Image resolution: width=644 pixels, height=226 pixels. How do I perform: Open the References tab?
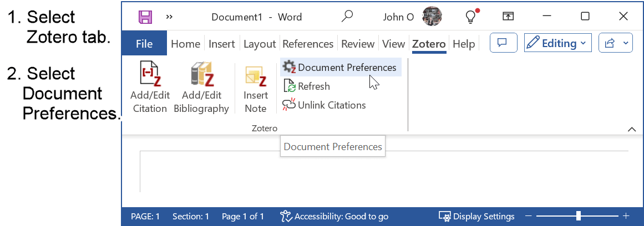coord(308,43)
